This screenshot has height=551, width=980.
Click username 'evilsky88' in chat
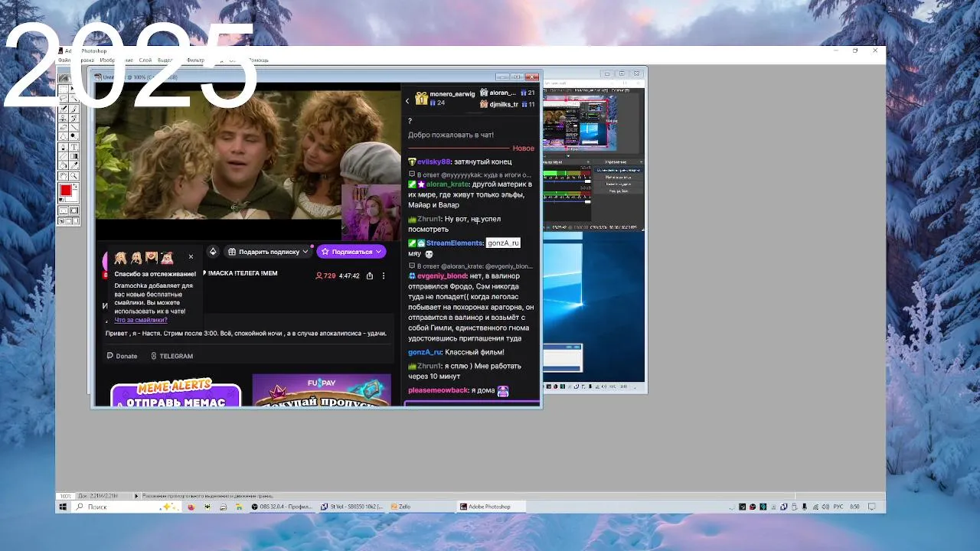(433, 162)
